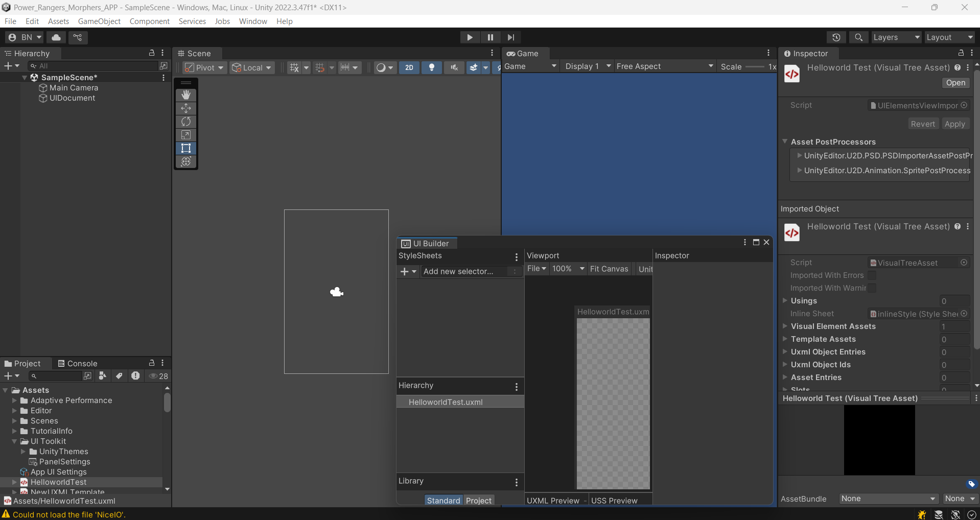Click the Revert button

pyautogui.click(x=923, y=124)
